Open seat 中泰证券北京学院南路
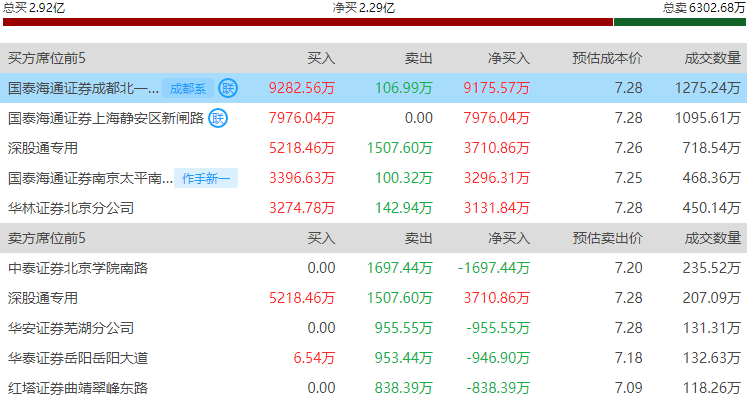 pyautogui.click(x=78, y=268)
